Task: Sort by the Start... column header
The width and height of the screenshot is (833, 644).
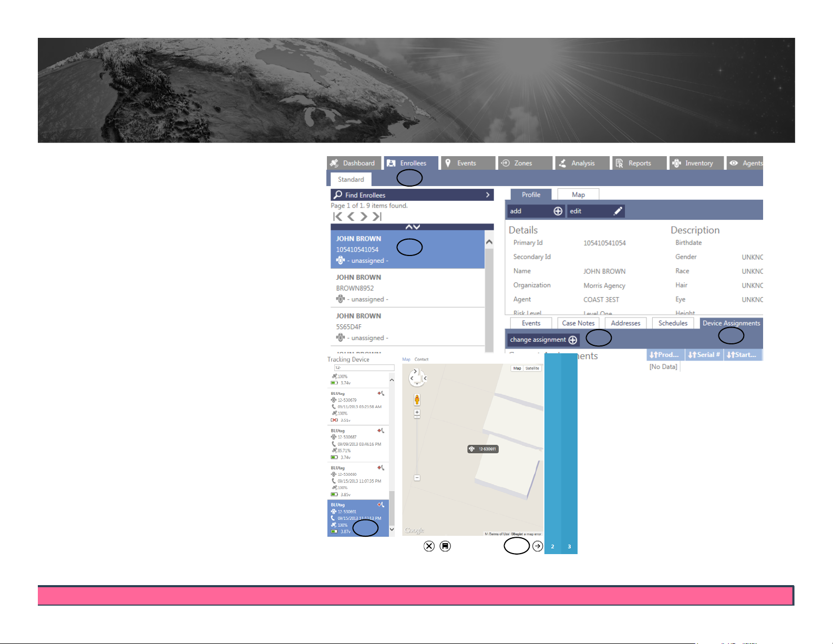Action: [743, 355]
